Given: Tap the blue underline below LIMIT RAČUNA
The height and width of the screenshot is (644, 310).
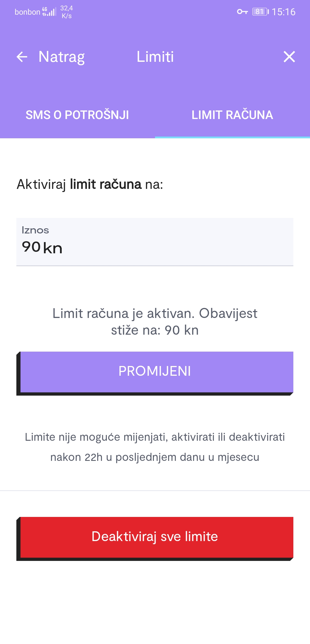Looking at the screenshot, I should (x=232, y=137).
